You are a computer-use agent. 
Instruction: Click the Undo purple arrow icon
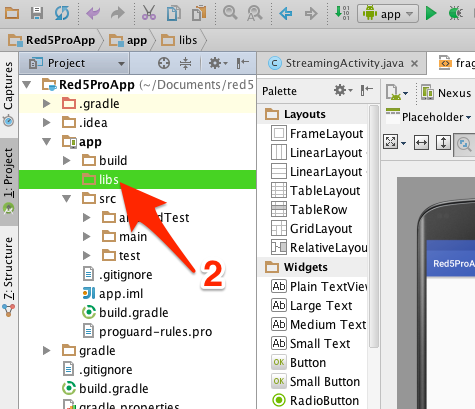click(x=93, y=14)
